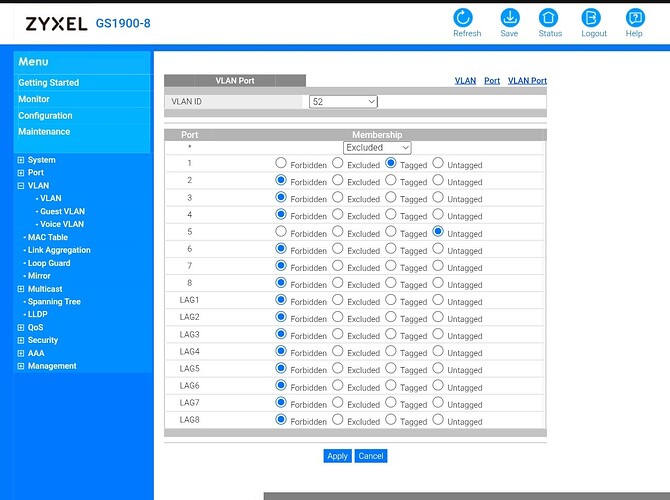
Task: Click the Save icon in header
Action: (509, 18)
